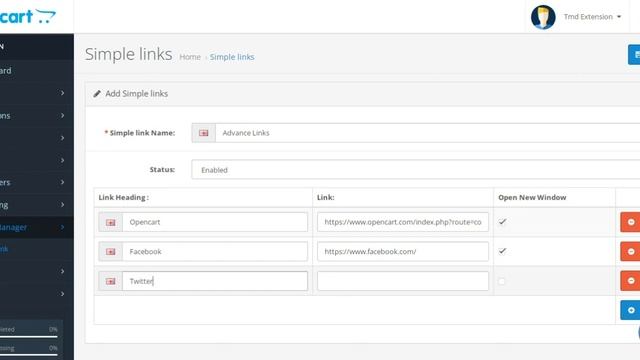This screenshot has width=640, height=360.
Task: Click the 'Open New Window' column header
Action: pyautogui.click(x=532, y=198)
